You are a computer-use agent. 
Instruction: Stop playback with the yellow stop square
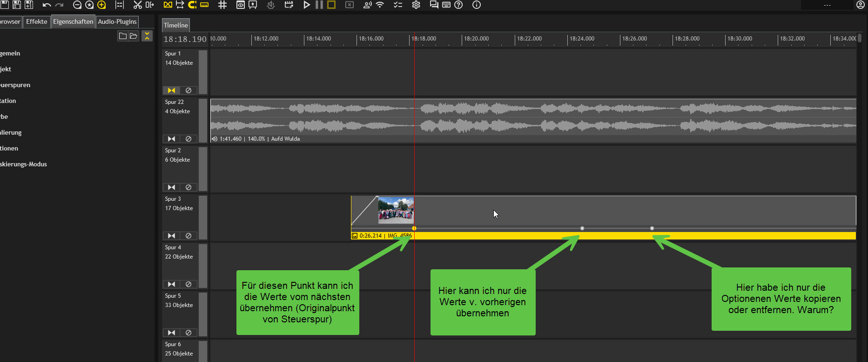[x=331, y=5]
